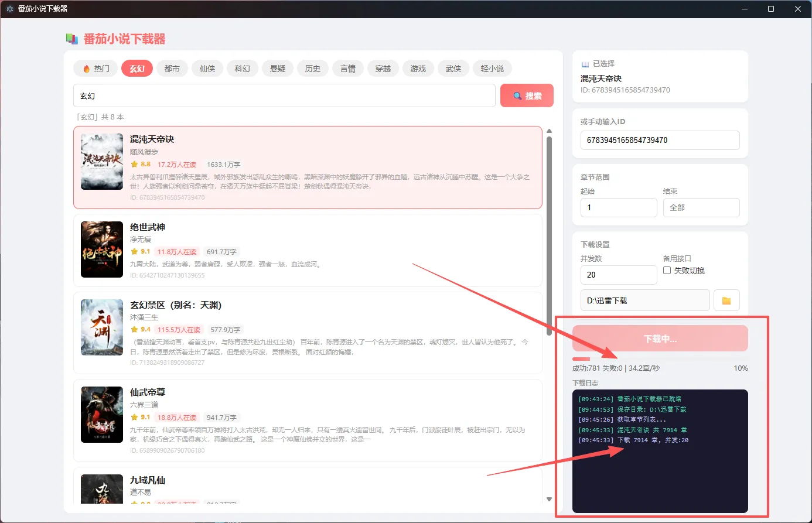The height and width of the screenshot is (523, 812).
Task: Click the log line 获取章节列表...
Action: coord(622,419)
